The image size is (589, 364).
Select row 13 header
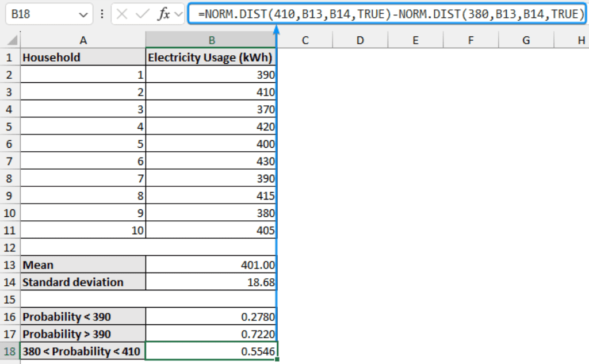[x=10, y=265]
